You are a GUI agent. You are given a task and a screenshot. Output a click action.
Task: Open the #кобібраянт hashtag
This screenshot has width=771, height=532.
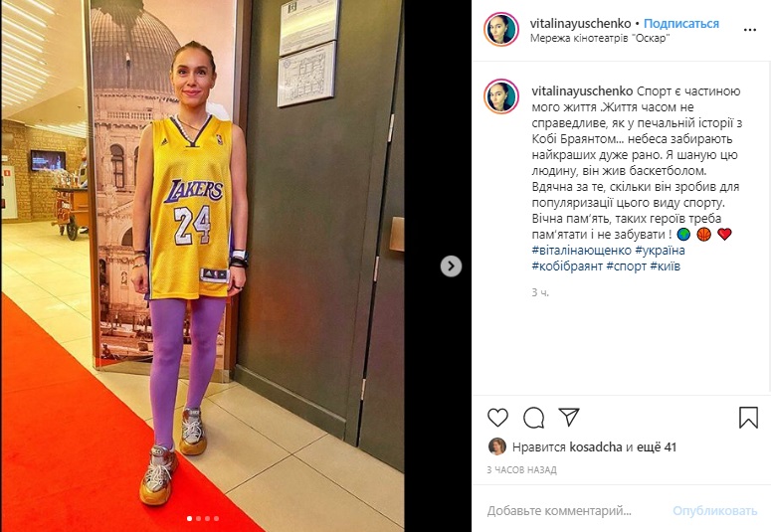[x=567, y=266]
